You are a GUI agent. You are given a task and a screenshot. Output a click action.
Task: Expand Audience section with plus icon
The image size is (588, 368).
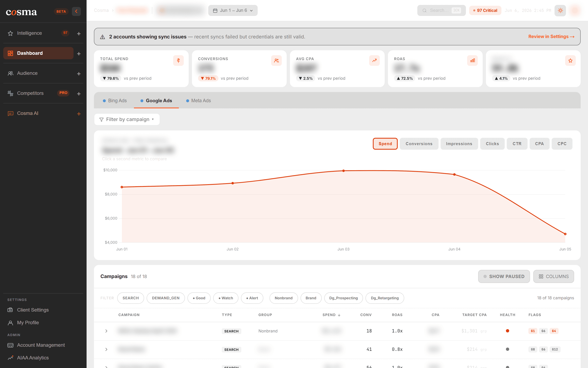(x=79, y=74)
